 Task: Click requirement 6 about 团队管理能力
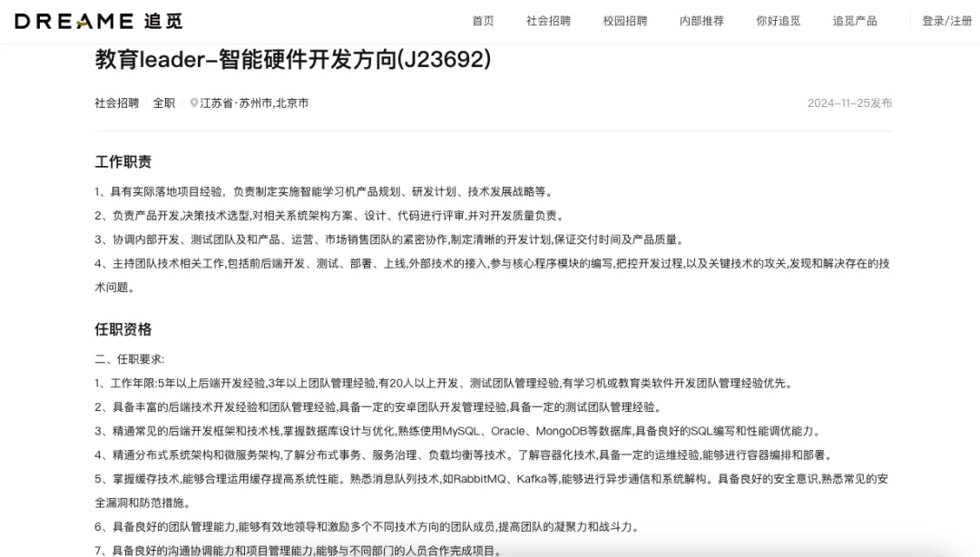click(x=368, y=527)
